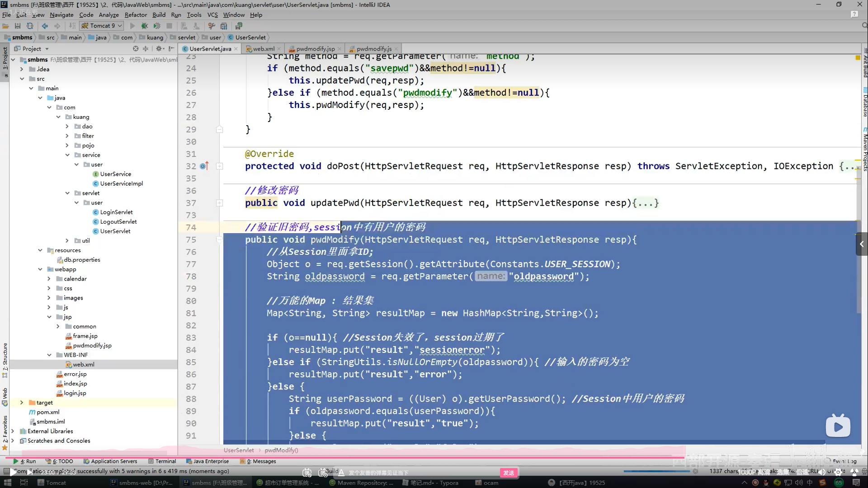868x488 pixels.
Task: Switch to the pwdmodify.jsp editor tab
Action: pos(315,49)
